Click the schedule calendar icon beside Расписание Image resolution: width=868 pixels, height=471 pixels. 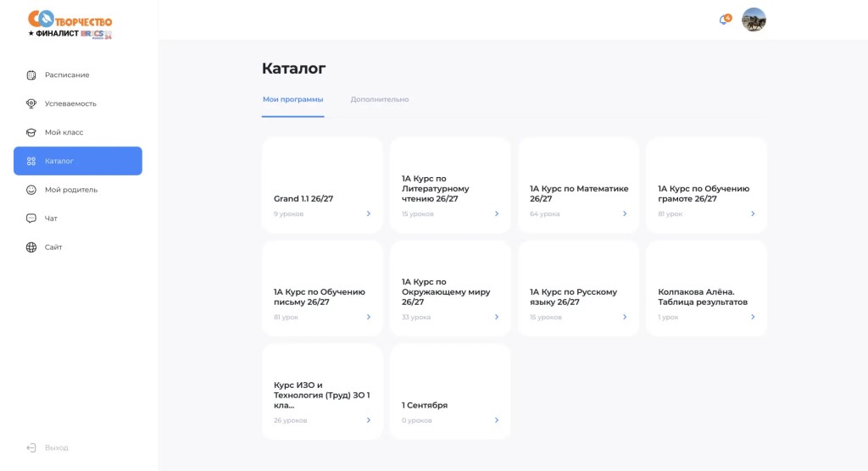[31, 75]
